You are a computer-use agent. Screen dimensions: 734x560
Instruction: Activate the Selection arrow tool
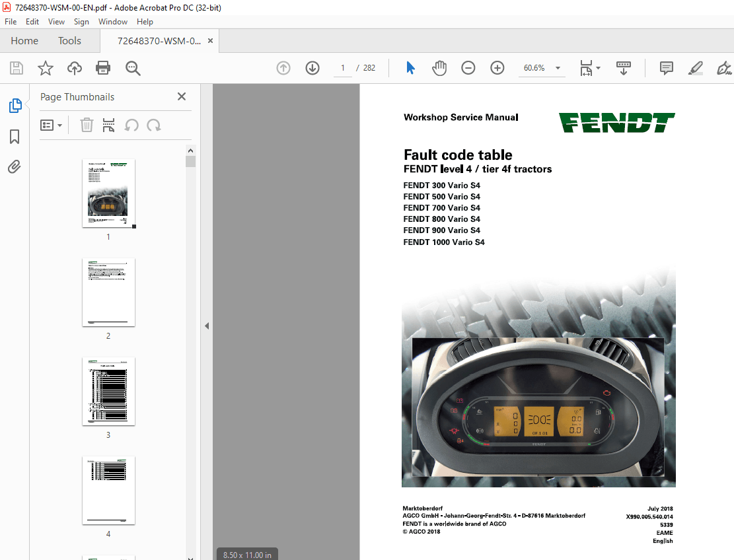click(410, 67)
